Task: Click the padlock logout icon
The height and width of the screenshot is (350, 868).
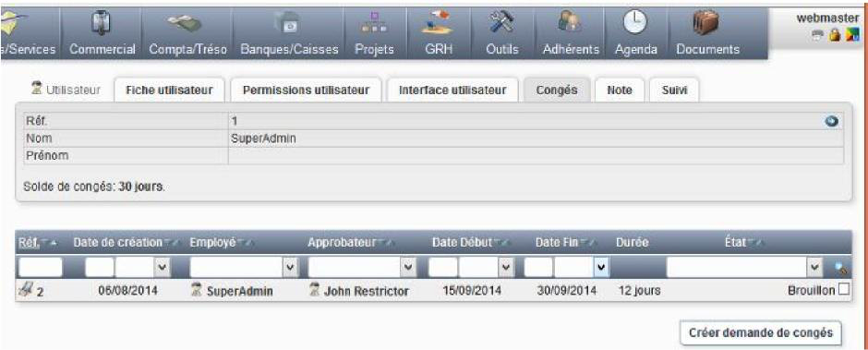Action: [x=836, y=35]
